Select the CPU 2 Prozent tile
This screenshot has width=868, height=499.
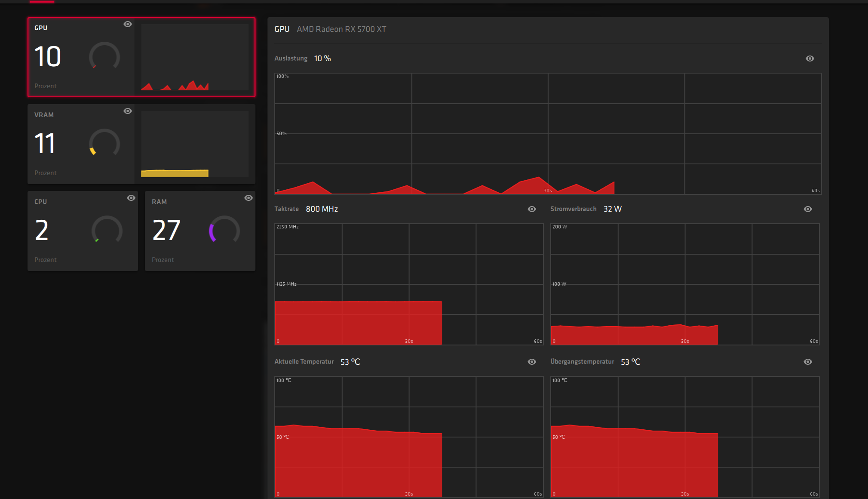(83, 231)
